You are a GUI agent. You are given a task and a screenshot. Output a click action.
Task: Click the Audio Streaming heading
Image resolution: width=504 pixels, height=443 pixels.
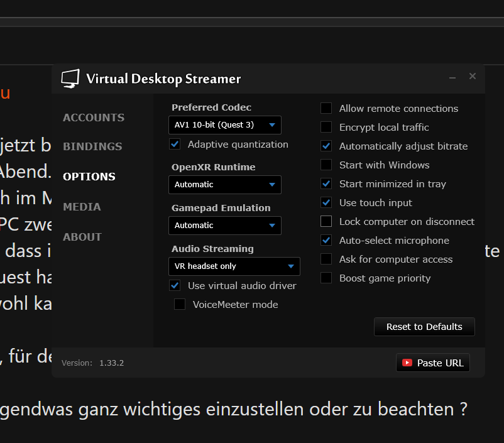pyautogui.click(x=212, y=249)
